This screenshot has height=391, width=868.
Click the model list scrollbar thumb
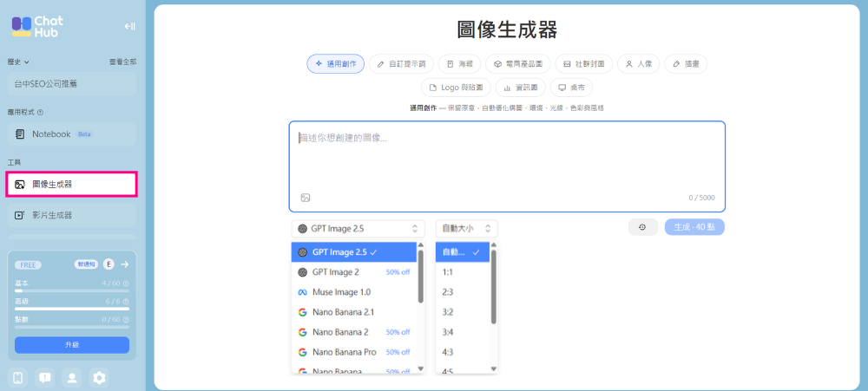(421, 277)
